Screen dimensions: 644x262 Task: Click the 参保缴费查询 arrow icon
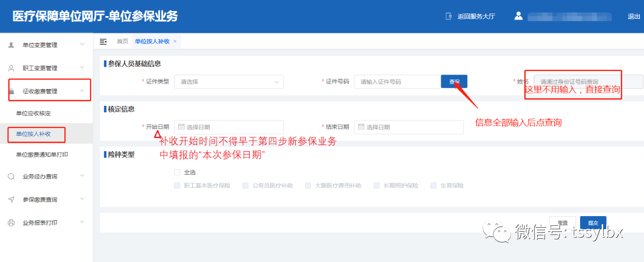[x=11, y=200]
